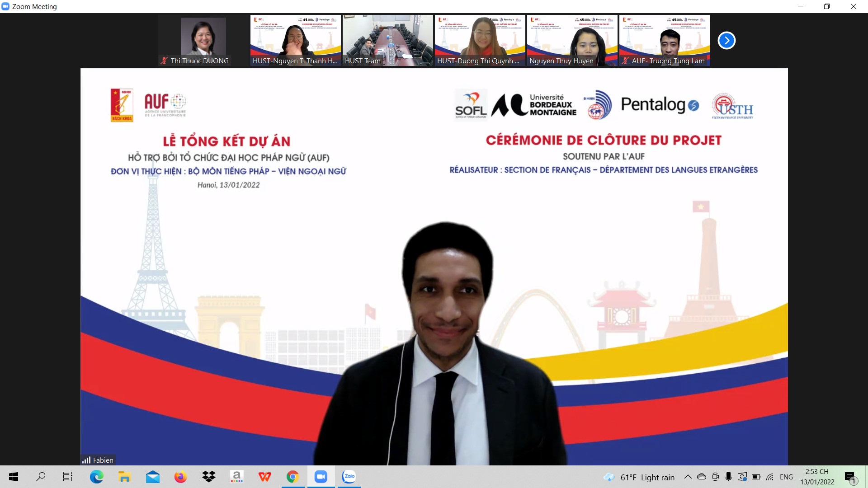Open the Zoom app in taskbar
Screen dimensions: 868x488
(x=321, y=477)
